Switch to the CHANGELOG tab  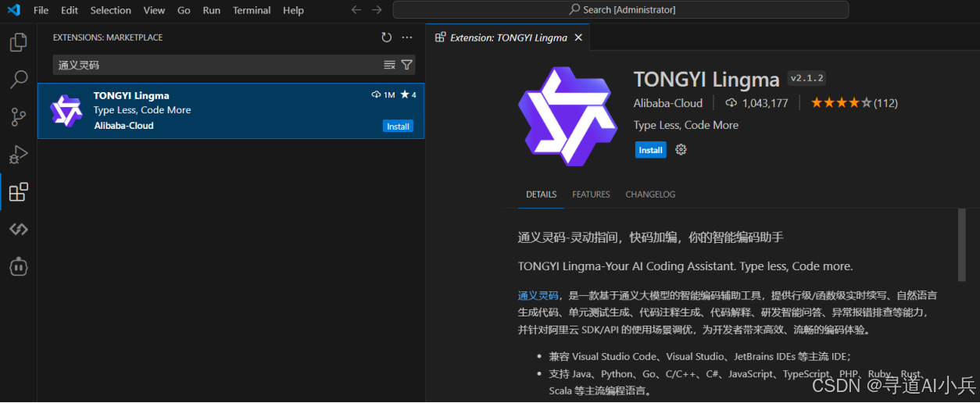tap(650, 194)
